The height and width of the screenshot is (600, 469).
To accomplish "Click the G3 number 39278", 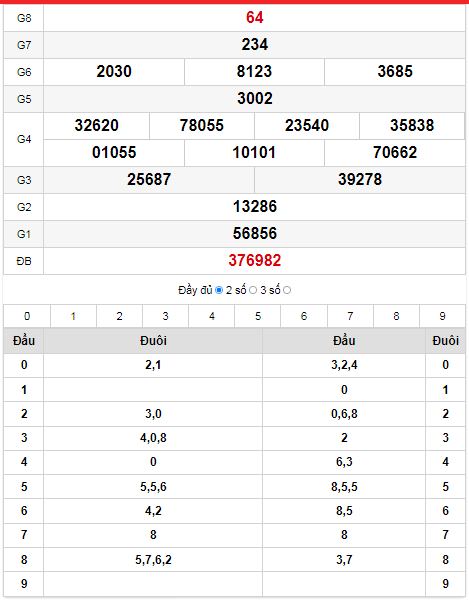I will 360,179.
